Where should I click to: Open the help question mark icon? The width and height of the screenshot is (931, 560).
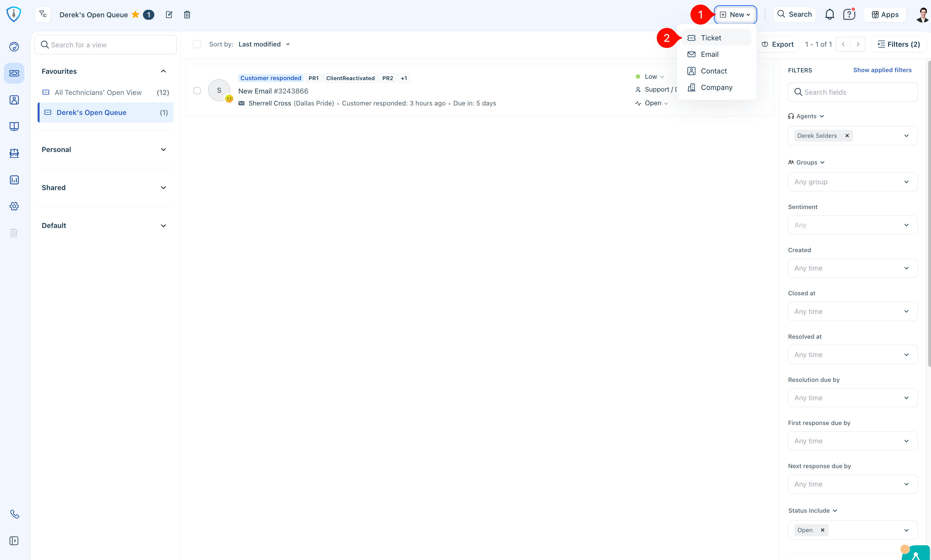[x=849, y=14]
